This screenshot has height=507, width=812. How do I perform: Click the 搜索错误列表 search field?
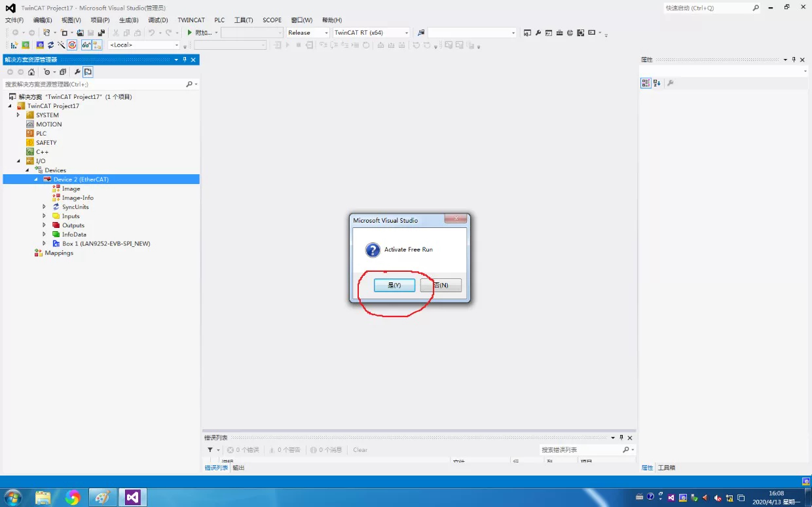[587, 450]
